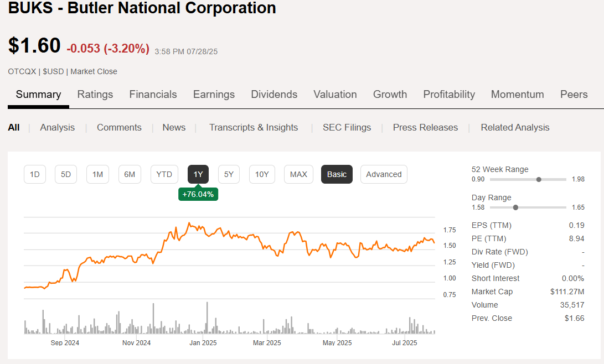
Task: Click the 'Yield (FWD)' label
Action: click(x=493, y=265)
